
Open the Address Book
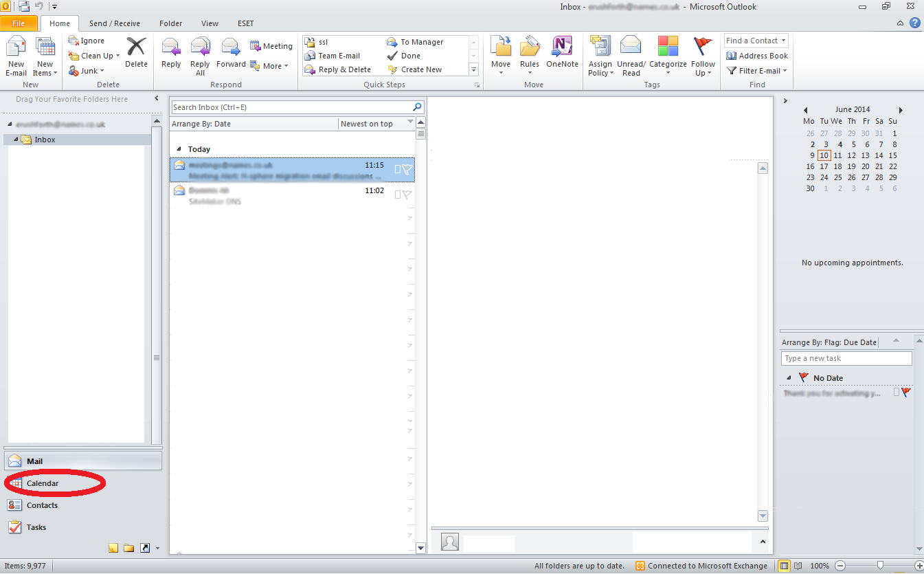(757, 56)
